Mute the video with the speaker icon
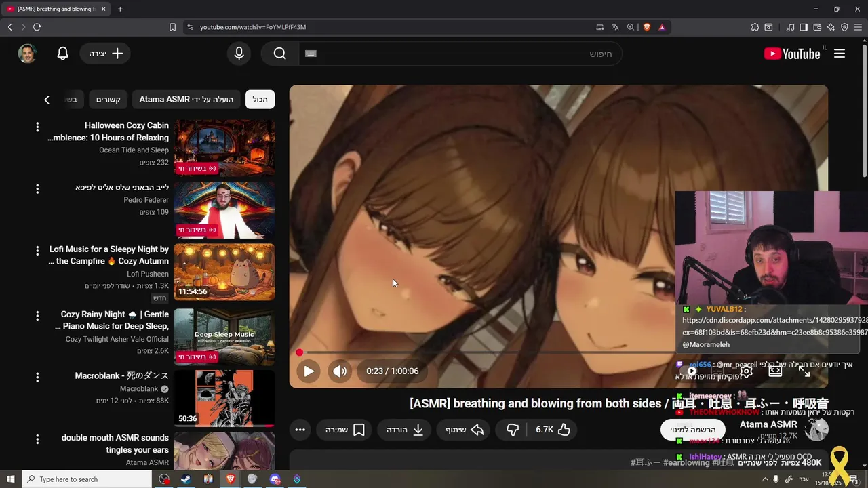Screen dimensions: 868x488 pos(340,371)
